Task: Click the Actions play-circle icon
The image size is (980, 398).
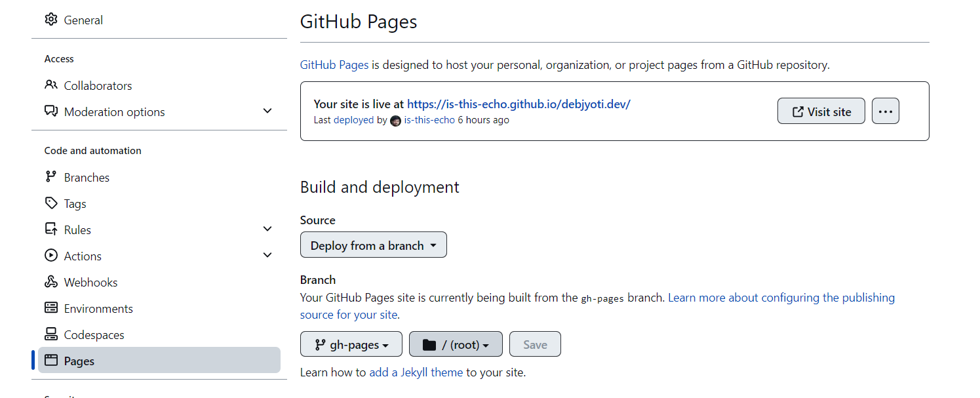Action: pyautogui.click(x=51, y=256)
